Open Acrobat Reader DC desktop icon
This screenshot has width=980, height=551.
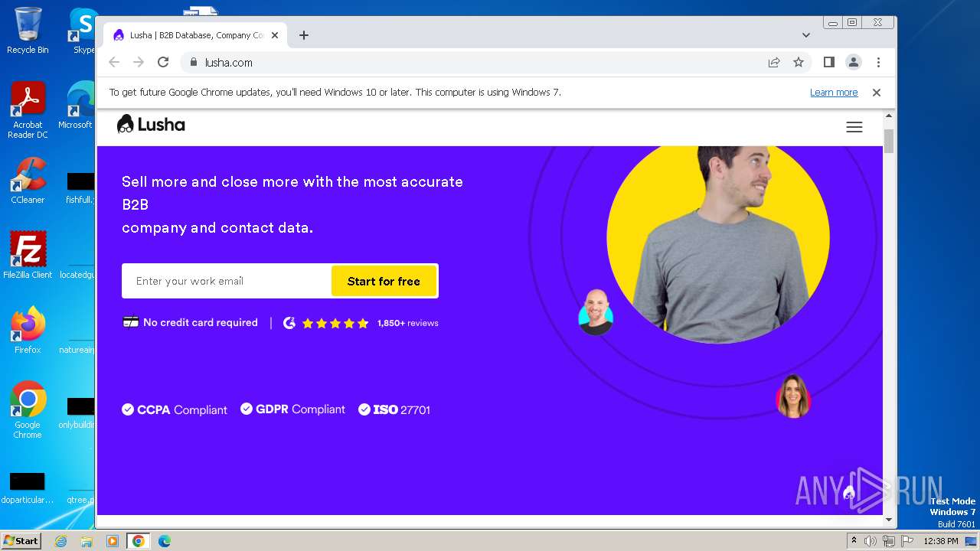[28, 110]
